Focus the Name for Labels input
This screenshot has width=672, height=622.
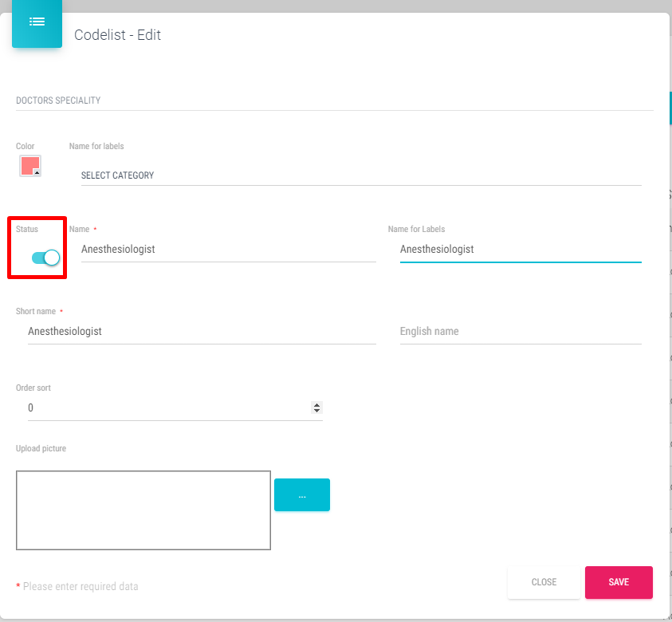520,250
